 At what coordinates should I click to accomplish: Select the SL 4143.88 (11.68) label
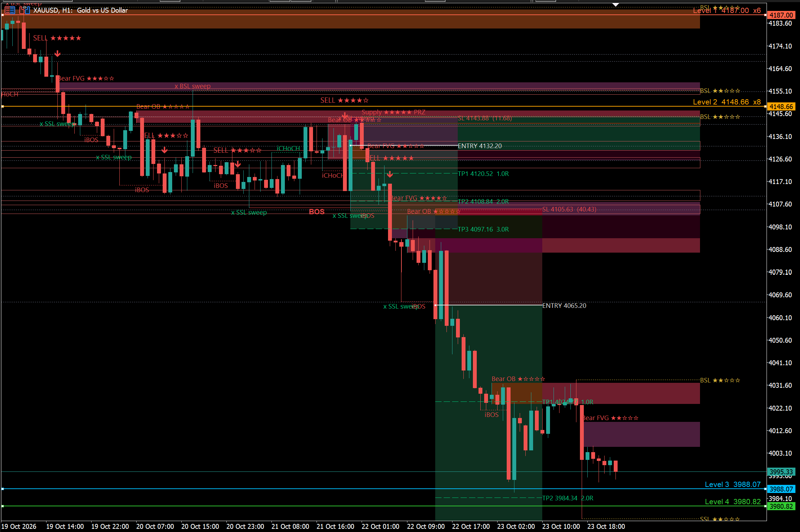tap(485, 118)
